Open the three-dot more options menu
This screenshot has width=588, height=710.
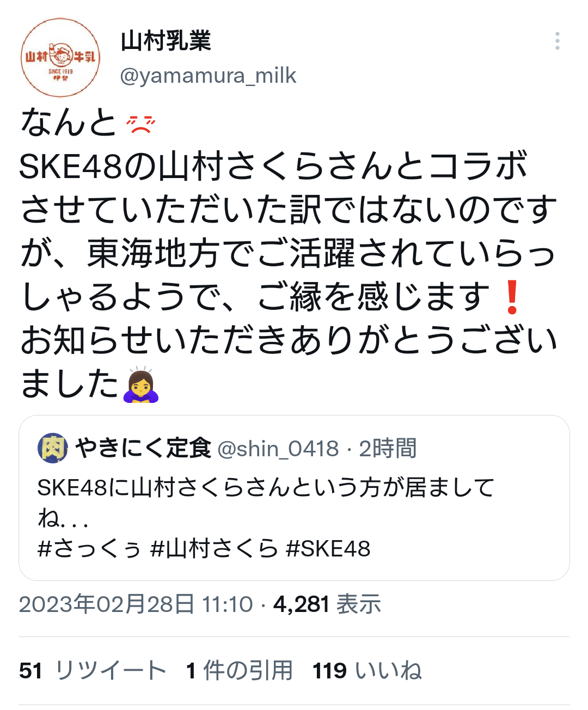click(x=557, y=41)
